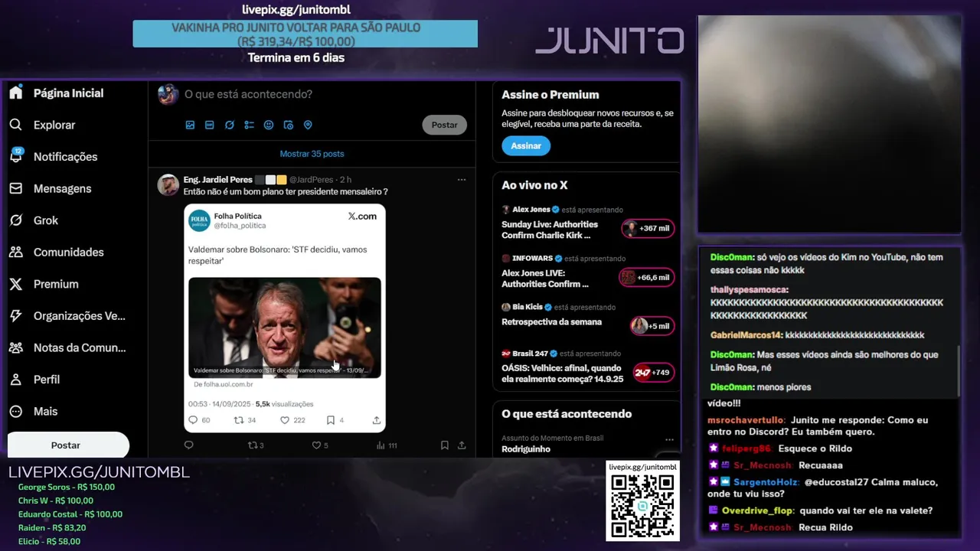
Task: Click the @folha_politica handle
Action: pyautogui.click(x=240, y=226)
